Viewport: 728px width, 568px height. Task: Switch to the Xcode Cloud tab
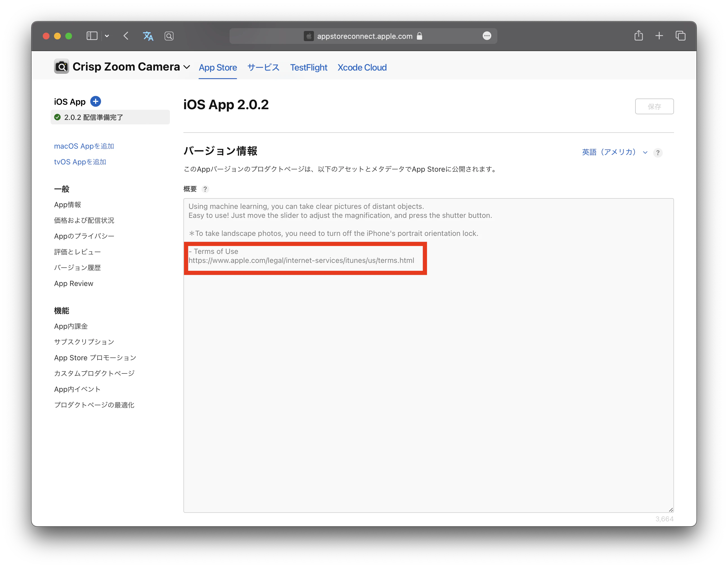[x=362, y=67]
